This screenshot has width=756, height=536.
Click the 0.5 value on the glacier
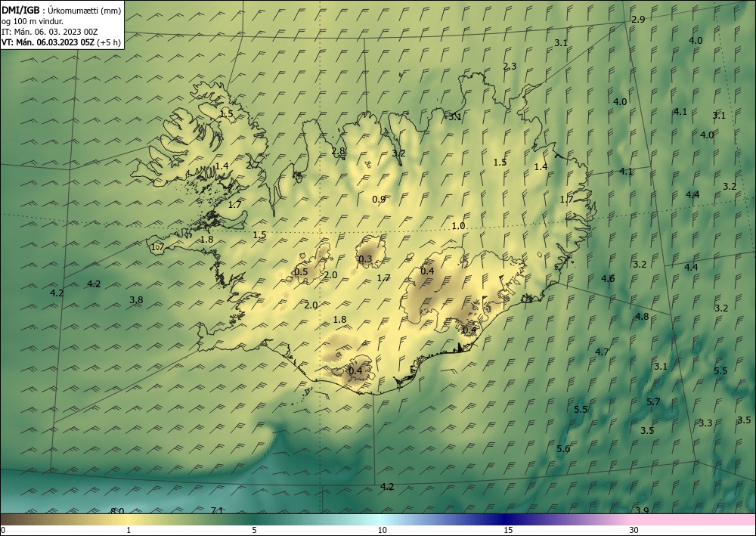pos(301,272)
